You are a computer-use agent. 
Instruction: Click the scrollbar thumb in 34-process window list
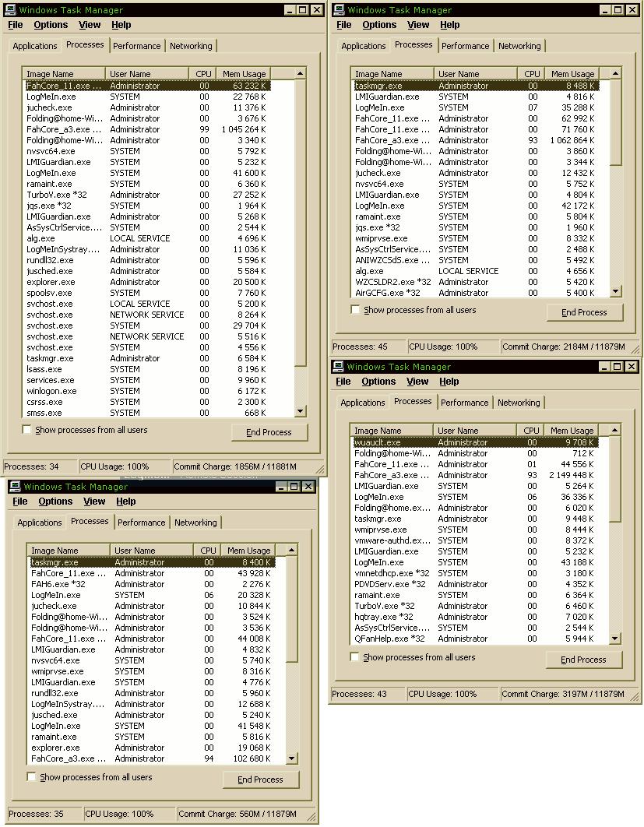(x=300, y=222)
